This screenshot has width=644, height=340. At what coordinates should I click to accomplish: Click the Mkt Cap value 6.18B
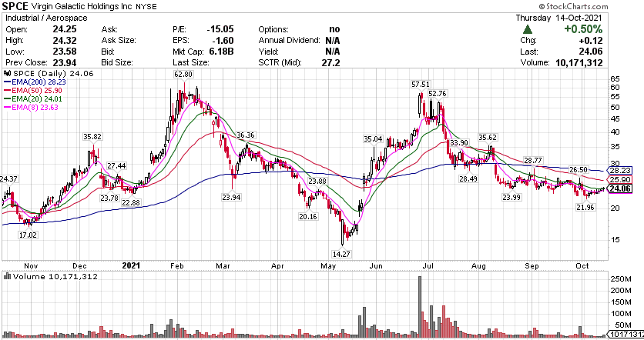click(221, 52)
